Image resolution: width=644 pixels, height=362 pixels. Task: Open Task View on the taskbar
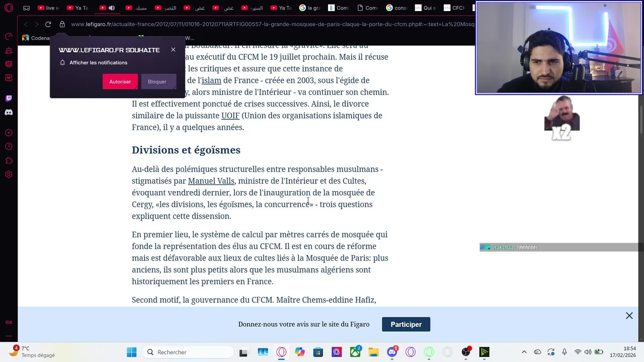tap(244, 352)
